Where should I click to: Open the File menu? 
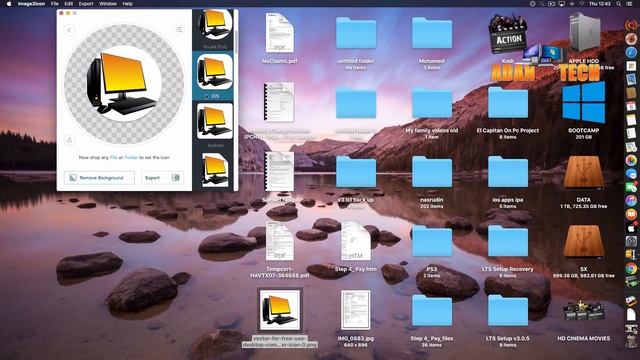coord(55,4)
